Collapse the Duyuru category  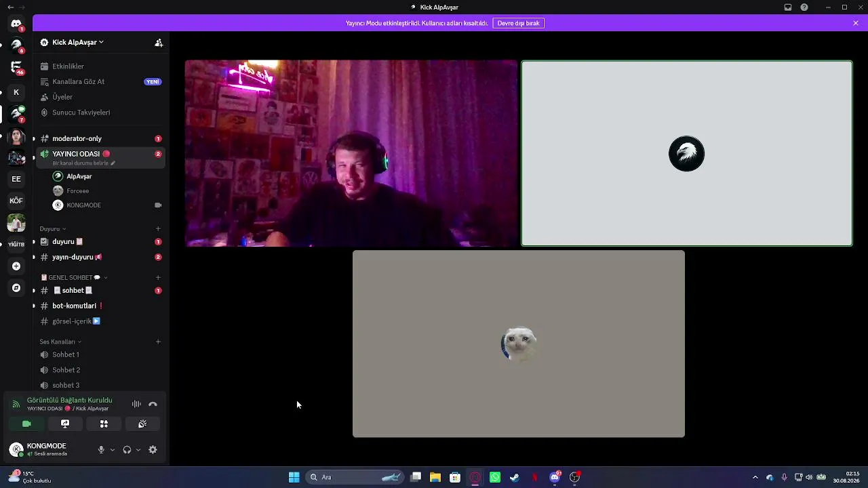point(53,229)
